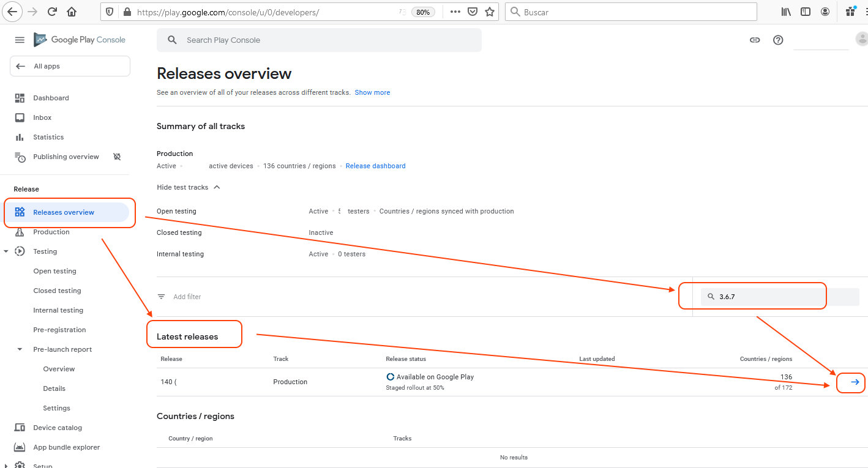Open Inbox in the sidebar
The image size is (868, 468).
coord(42,117)
